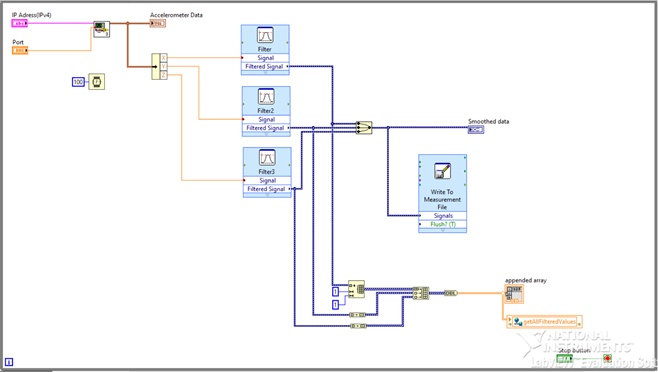The width and height of the screenshot is (658, 372).
Task: Click the Filter2 express VI icon
Action: point(266,97)
